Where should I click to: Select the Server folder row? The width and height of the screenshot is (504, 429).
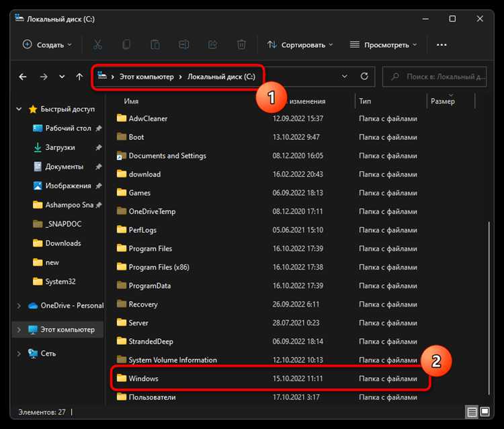[x=269, y=323]
